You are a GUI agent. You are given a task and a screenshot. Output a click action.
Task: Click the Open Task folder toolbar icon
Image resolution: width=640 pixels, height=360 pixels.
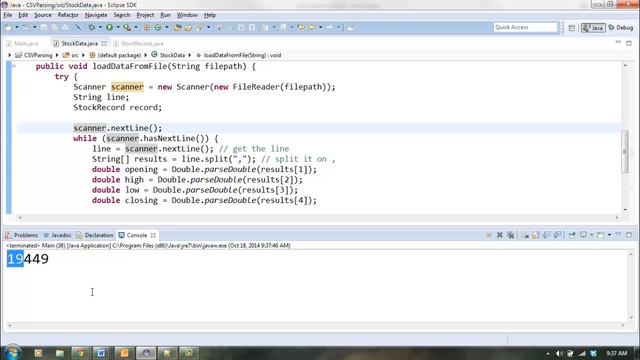click(188, 27)
